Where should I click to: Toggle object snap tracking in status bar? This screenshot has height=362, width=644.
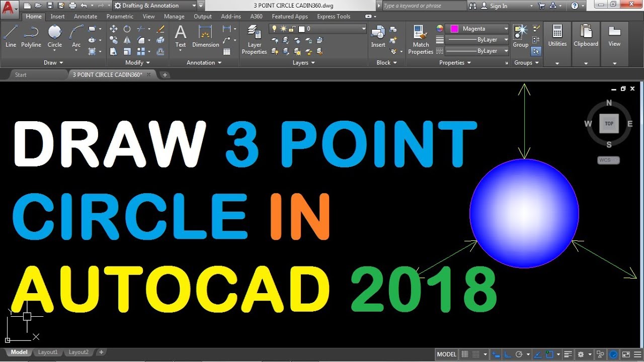[538, 354]
